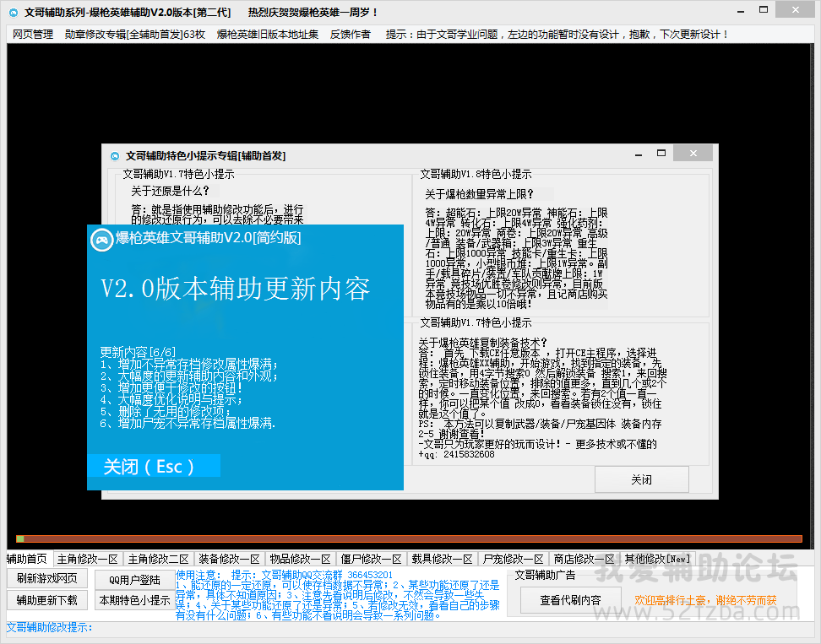
Task: Click 更新内容[6/6] label
Action: (x=138, y=352)
